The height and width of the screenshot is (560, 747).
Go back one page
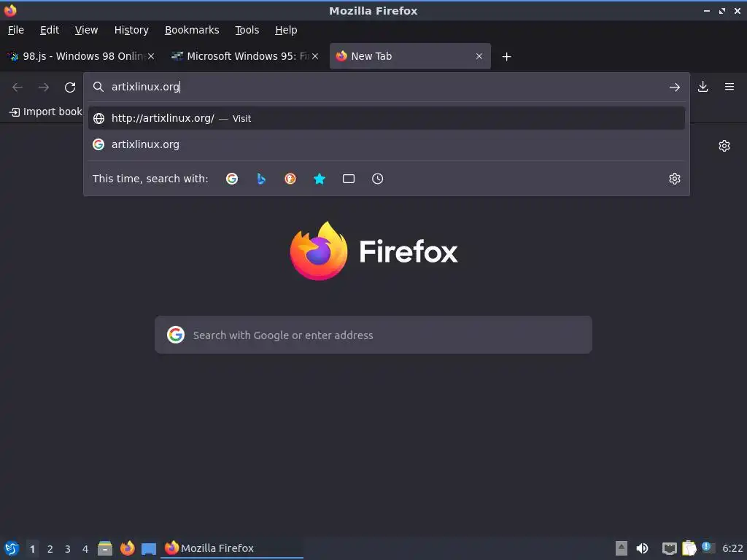click(x=18, y=87)
